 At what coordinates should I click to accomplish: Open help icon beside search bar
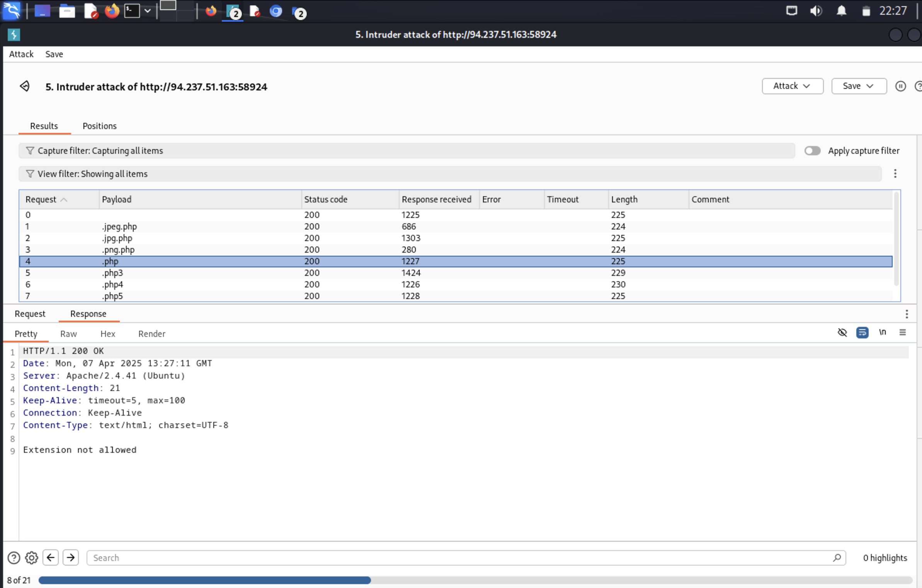tap(14, 558)
